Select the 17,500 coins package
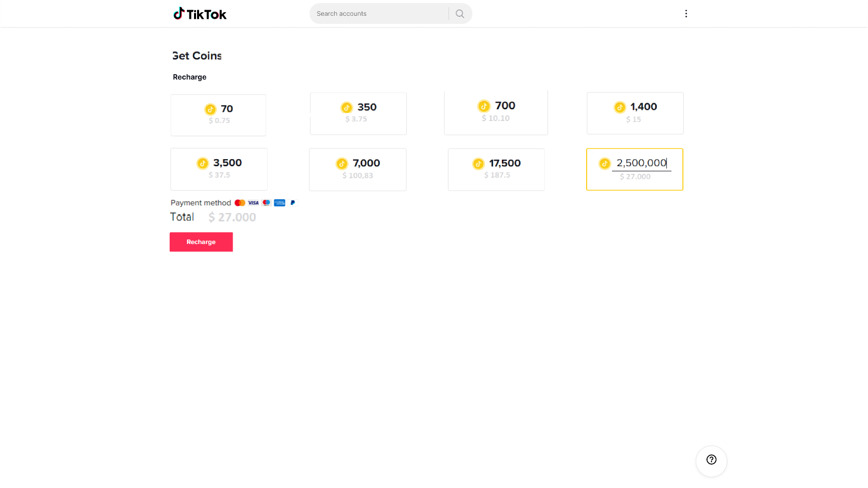The width and height of the screenshot is (868, 488). 496,169
